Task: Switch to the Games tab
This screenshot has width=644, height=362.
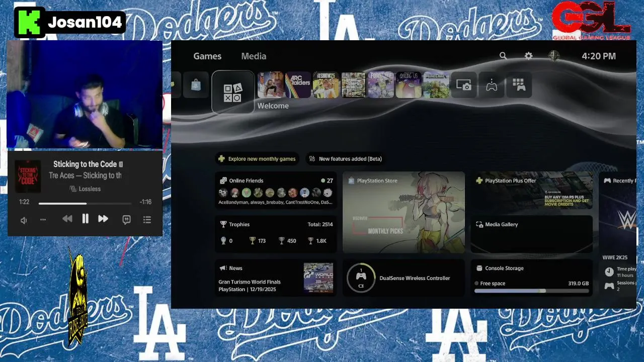Action: tap(207, 56)
